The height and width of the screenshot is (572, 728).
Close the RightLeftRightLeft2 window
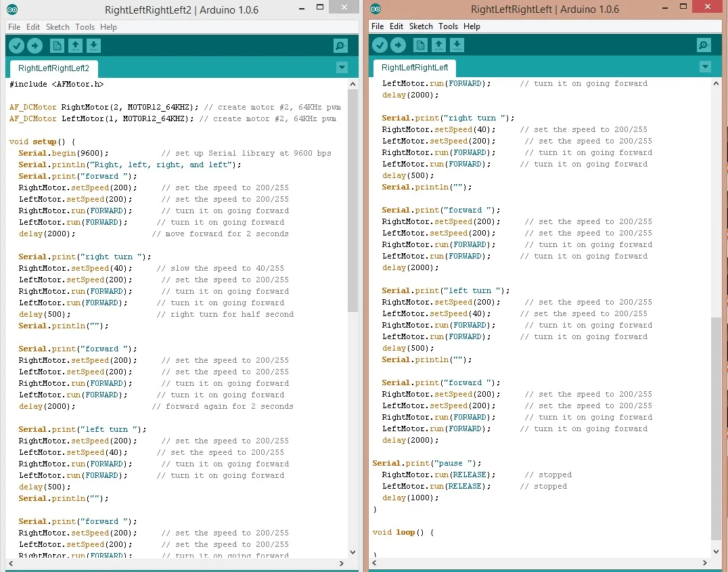pyautogui.click(x=344, y=7)
